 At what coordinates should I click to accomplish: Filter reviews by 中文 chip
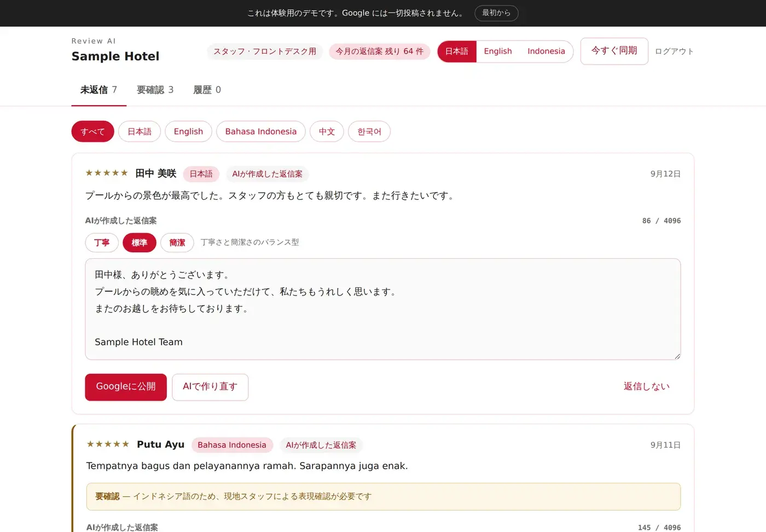327,131
